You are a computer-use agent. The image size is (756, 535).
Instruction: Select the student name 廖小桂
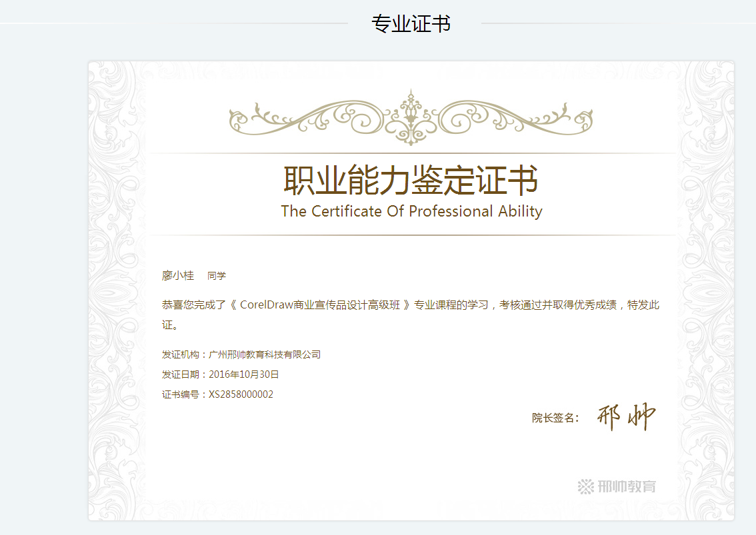(177, 276)
